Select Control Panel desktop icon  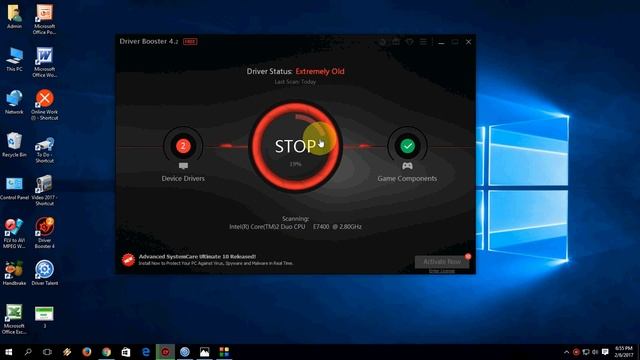14,188
